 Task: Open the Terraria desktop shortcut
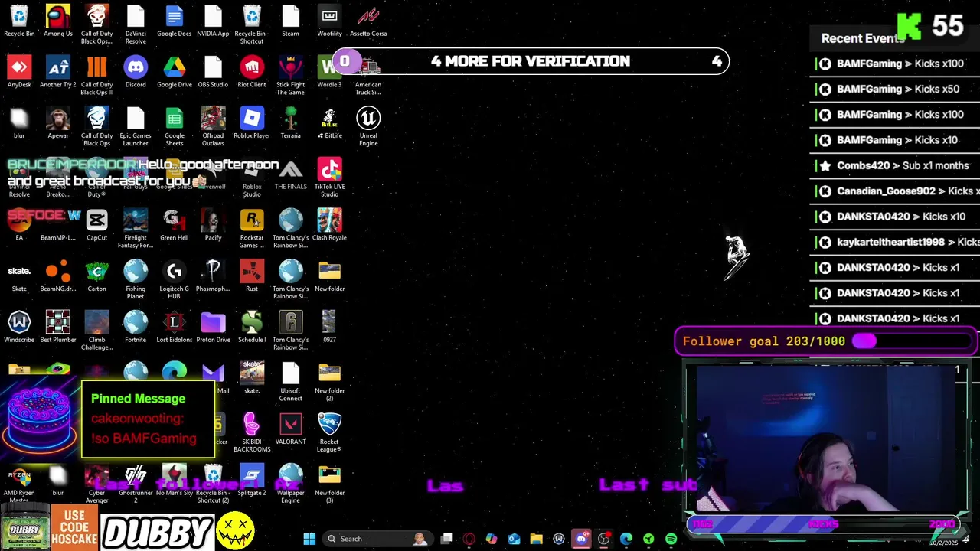point(290,124)
